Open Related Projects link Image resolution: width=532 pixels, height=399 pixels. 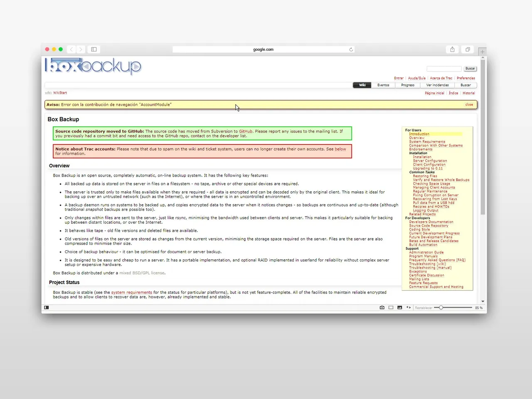[x=422, y=214]
